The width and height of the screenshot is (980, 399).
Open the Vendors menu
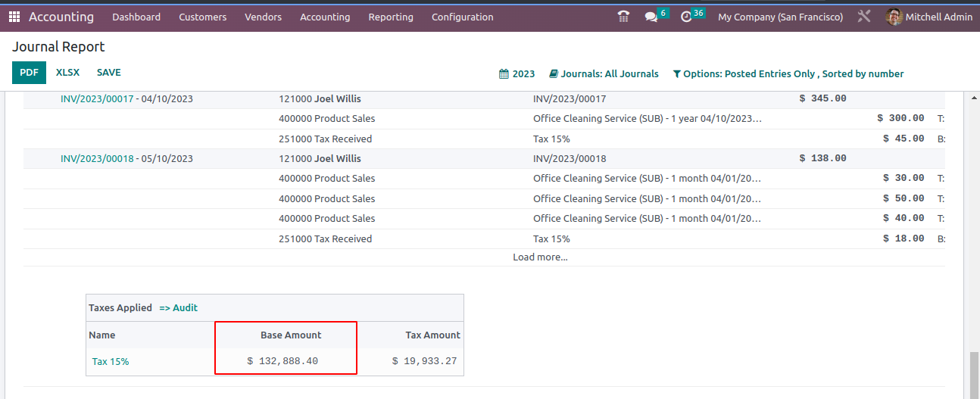pos(263,17)
